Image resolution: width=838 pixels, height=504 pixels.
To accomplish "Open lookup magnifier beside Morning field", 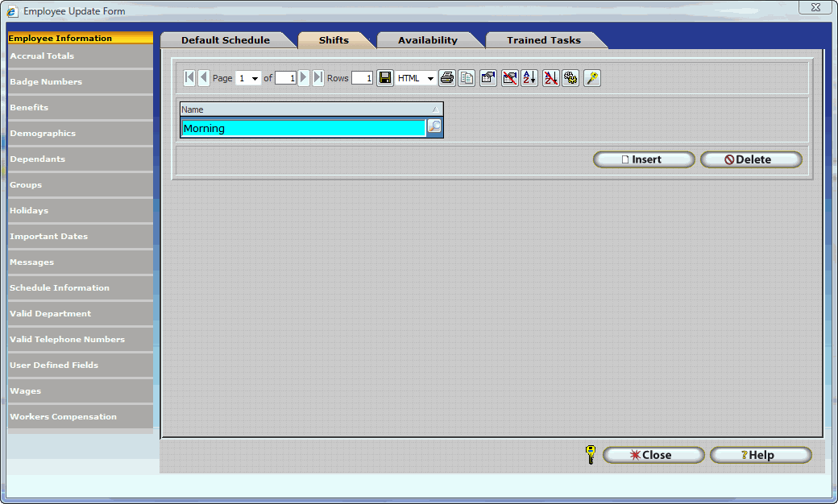I will click(434, 127).
